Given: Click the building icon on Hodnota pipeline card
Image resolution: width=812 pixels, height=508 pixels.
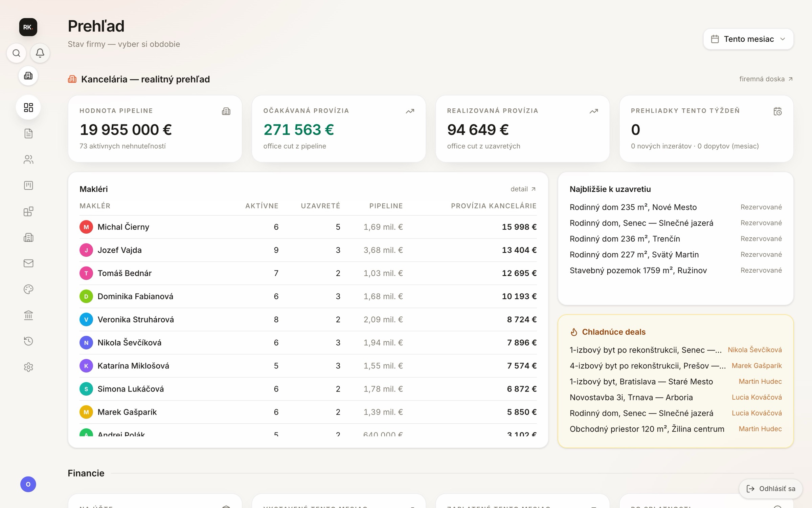Looking at the screenshot, I should [226, 111].
